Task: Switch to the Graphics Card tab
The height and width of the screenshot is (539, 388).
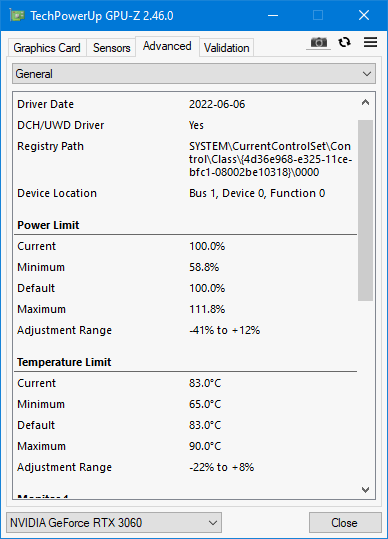Action: click(47, 48)
